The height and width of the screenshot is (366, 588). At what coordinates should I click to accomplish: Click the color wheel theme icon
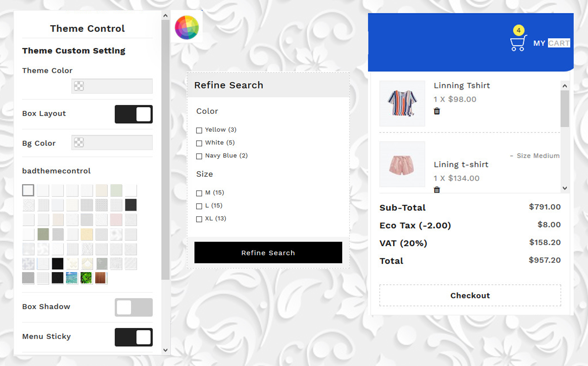tap(187, 27)
